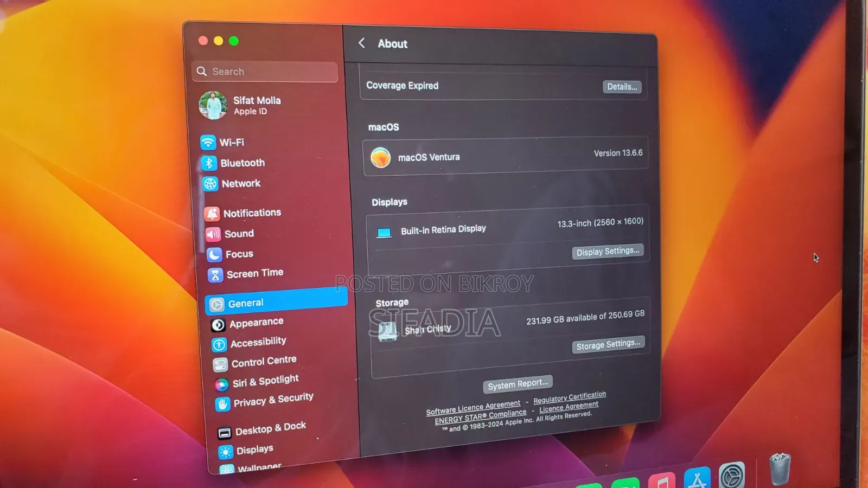Screen dimensions: 868x488
Task: Open Displays sun icon in sidebar
Action: pos(225,452)
